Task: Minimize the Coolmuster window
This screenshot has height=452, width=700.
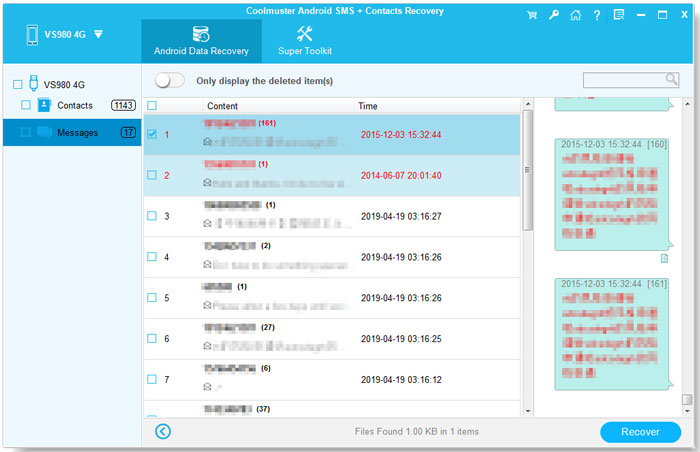Action: click(641, 15)
